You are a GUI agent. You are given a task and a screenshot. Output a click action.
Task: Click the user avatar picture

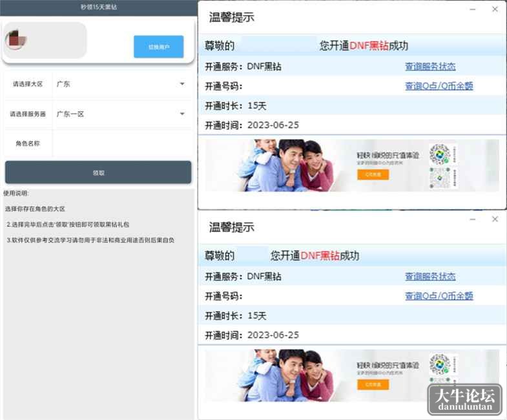(x=16, y=40)
